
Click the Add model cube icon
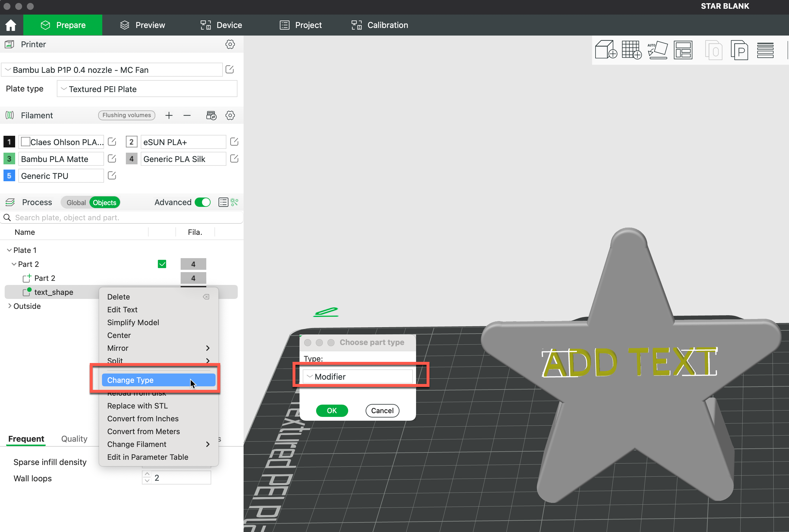pyautogui.click(x=606, y=50)
